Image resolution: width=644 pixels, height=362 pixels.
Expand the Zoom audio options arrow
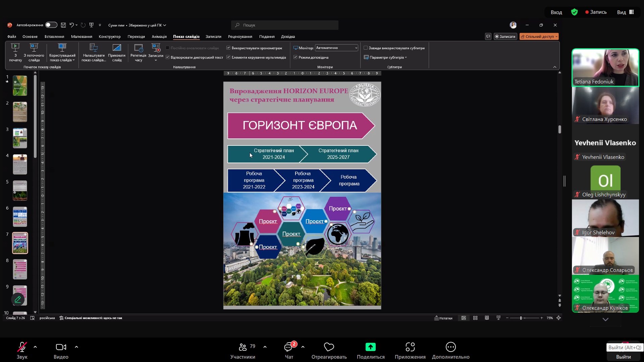point(35,347)
